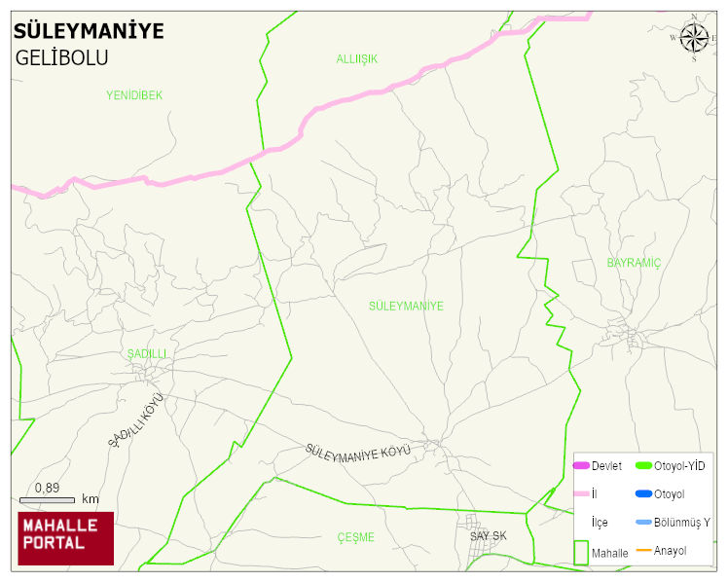Click the magenta Devlet legend swatch
728x582 pixels.
click(x=581, y=466)
